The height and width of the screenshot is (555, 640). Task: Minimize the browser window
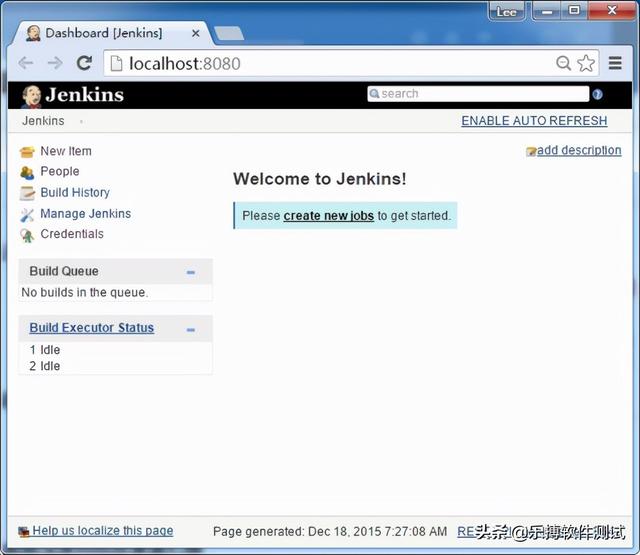click(x=547, y=11)
